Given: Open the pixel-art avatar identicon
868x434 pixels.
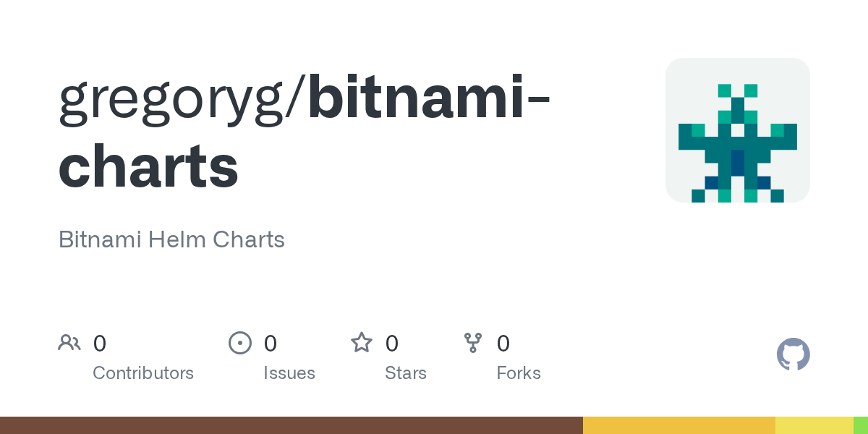Looking at the screenshot, I should coord(738,130).
